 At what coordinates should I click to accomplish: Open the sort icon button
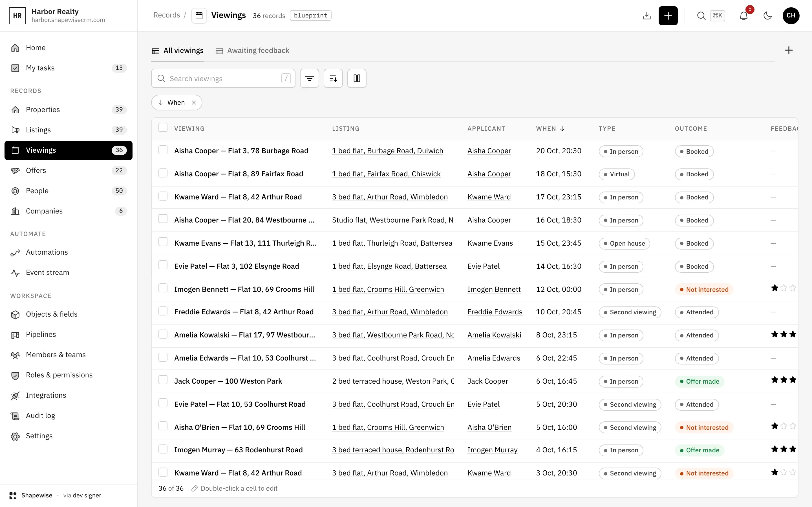pyautogui.click(x=333, y=79)
